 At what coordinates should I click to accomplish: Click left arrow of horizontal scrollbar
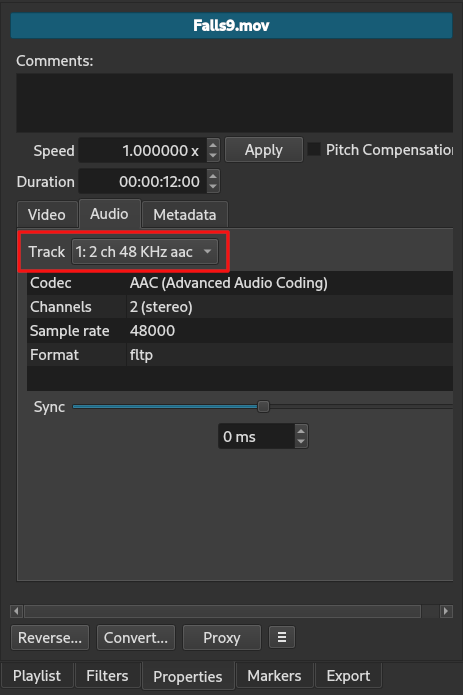click(x=16, y=611)
